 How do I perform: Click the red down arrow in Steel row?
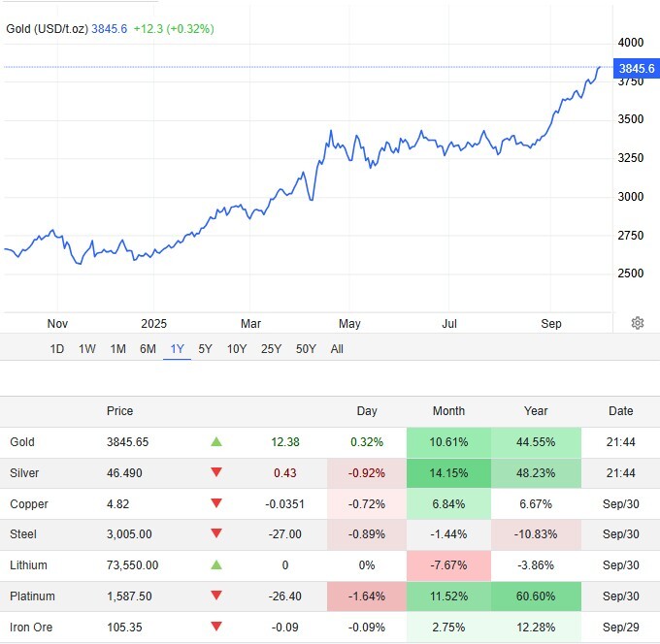point(216,534)
